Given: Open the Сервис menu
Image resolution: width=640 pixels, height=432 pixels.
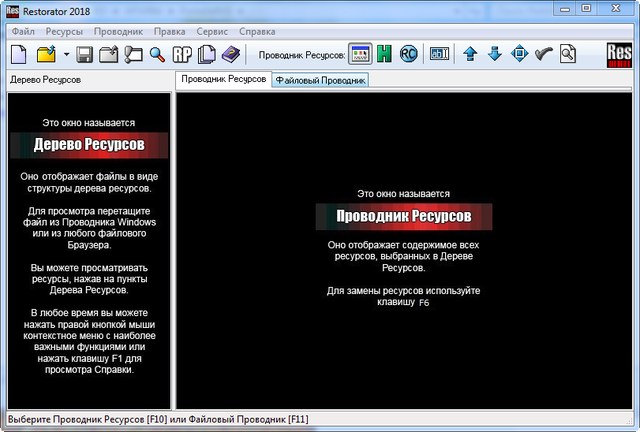Looking at the screenshot, I should [x=212, y=32].
